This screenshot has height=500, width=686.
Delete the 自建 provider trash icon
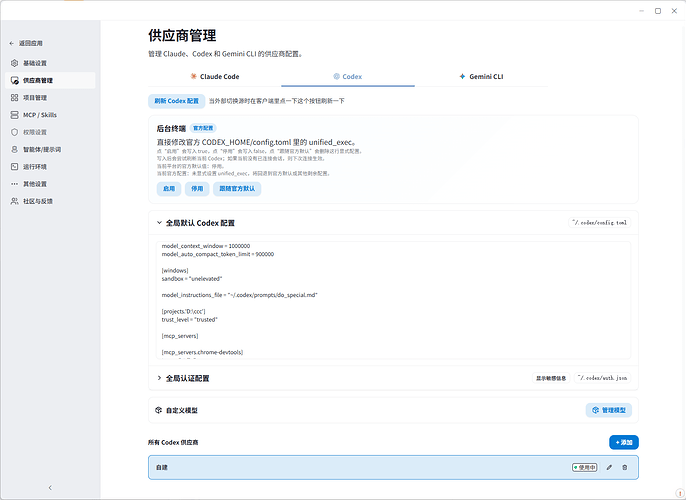[x=625, y=467]
